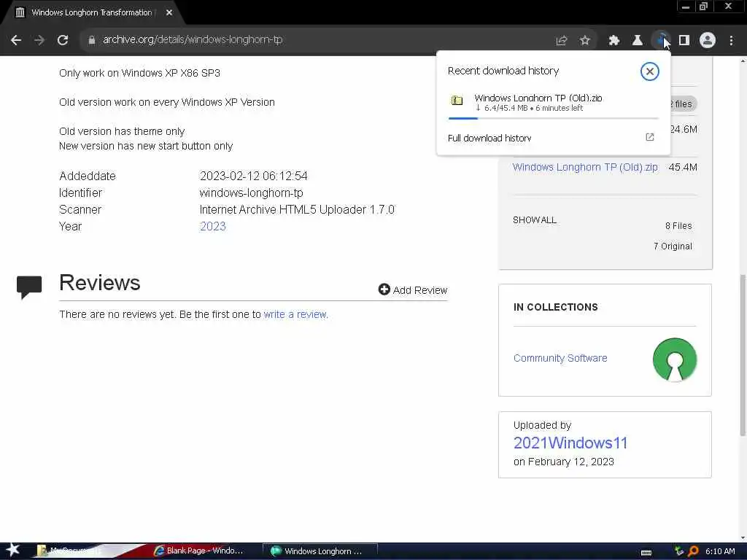
Task: Click the IN COLLECTIONS heading
Action: pos(555,307)
